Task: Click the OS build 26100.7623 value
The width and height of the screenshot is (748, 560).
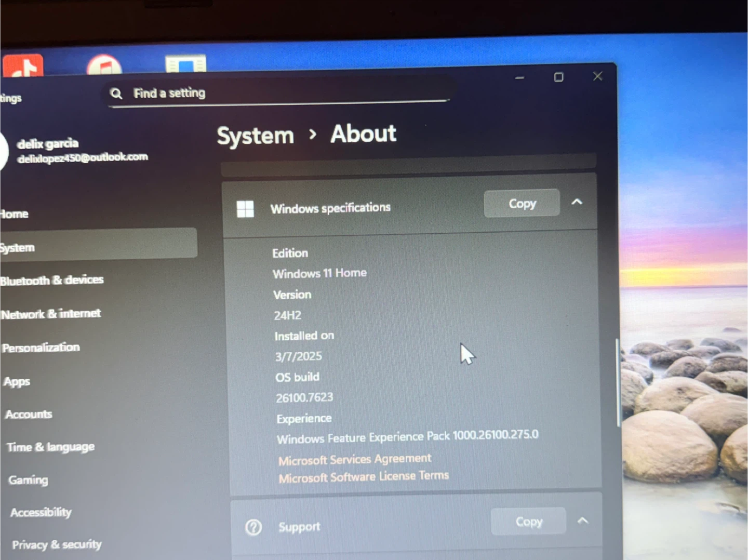Action: click(304, 398)
